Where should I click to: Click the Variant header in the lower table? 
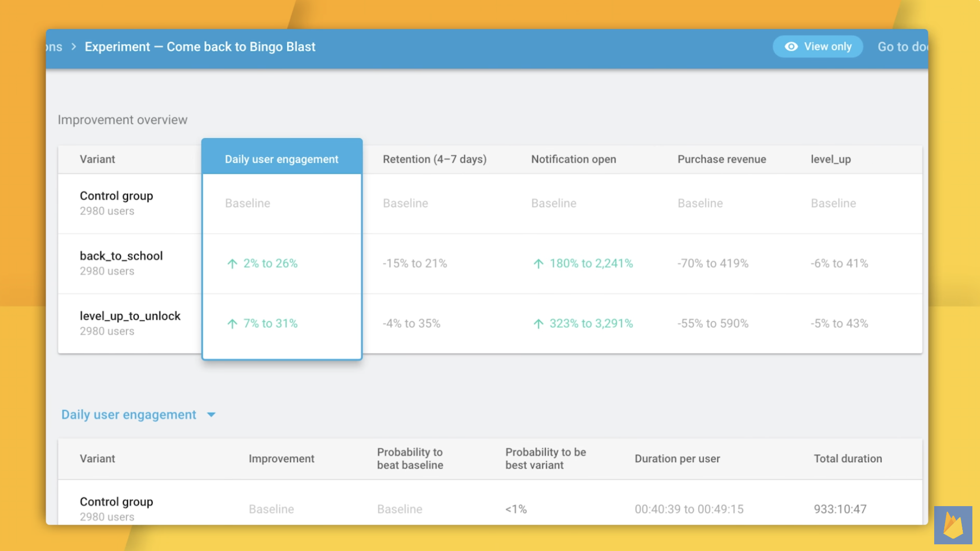pyautogui.click(x=97, y=458)
